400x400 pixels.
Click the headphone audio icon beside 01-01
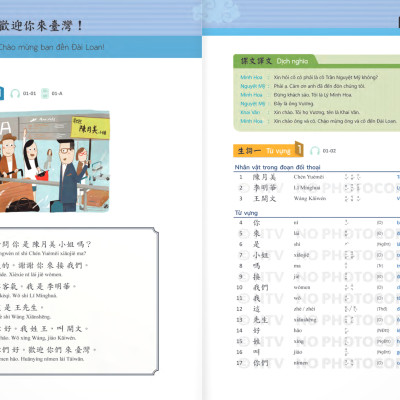(15, 94)
